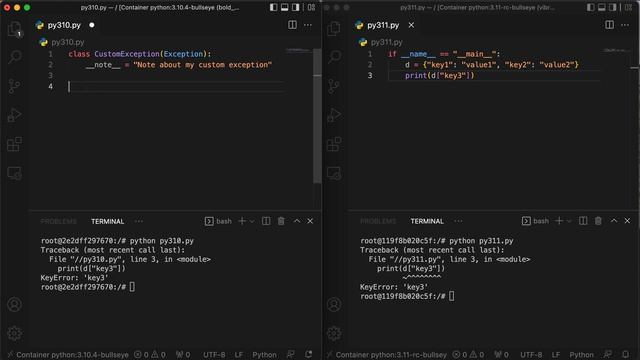Switch to PROBLEMS tab in left window
Viewport: 640px width, 360px height.
pos(59,221)
